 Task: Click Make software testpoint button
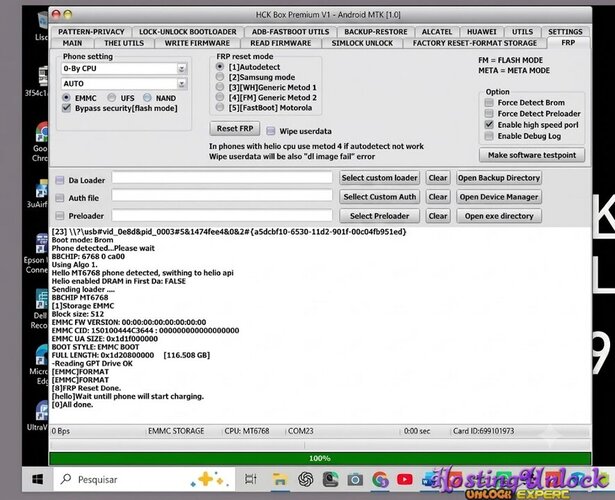(x=532, y=155)
